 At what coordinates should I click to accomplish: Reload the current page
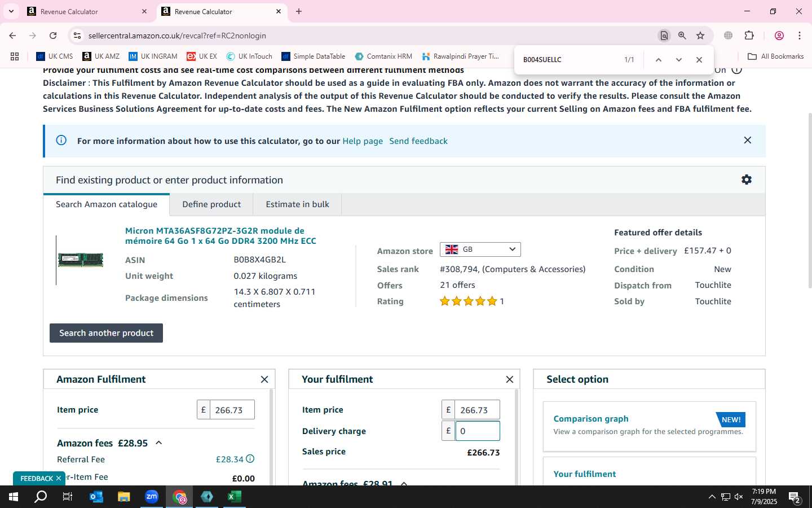pyautogui.click(x=53, y=36)
